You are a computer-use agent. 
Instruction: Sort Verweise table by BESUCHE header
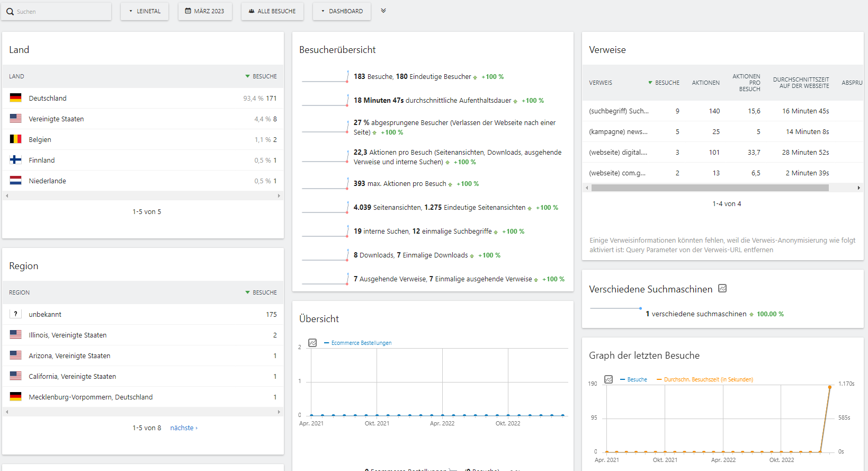click(664, 83)
